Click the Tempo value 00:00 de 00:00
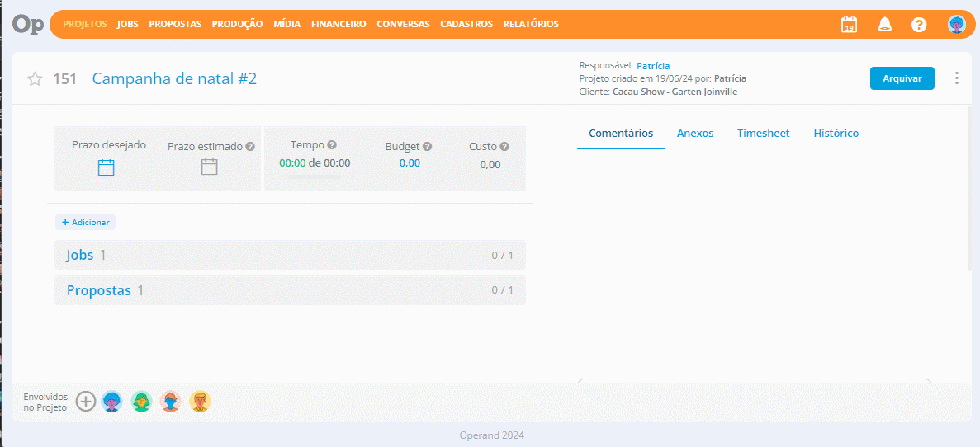The image size is (980, 447). (315, 163)
